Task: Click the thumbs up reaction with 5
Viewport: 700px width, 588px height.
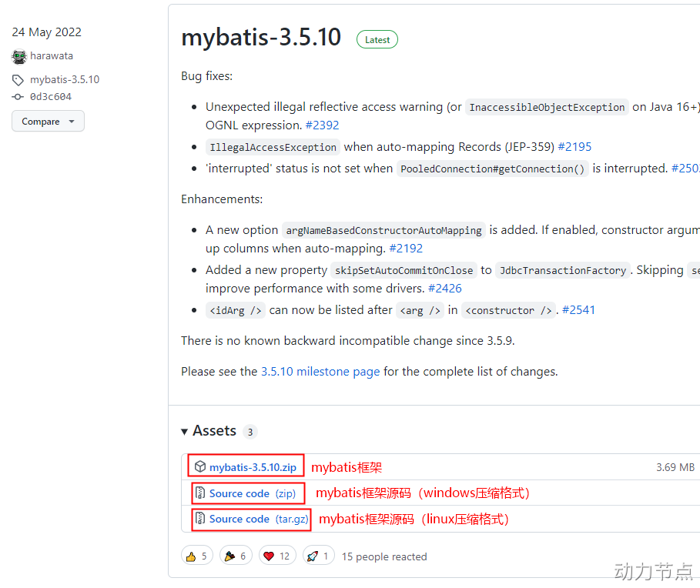Action: pyautogui.click(x=197, y=556)
